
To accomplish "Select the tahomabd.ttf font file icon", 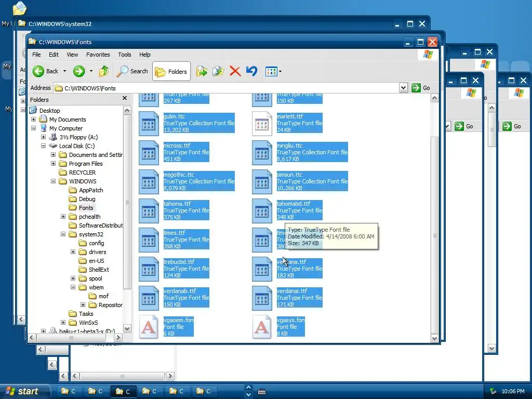I will tap(262, 211).
